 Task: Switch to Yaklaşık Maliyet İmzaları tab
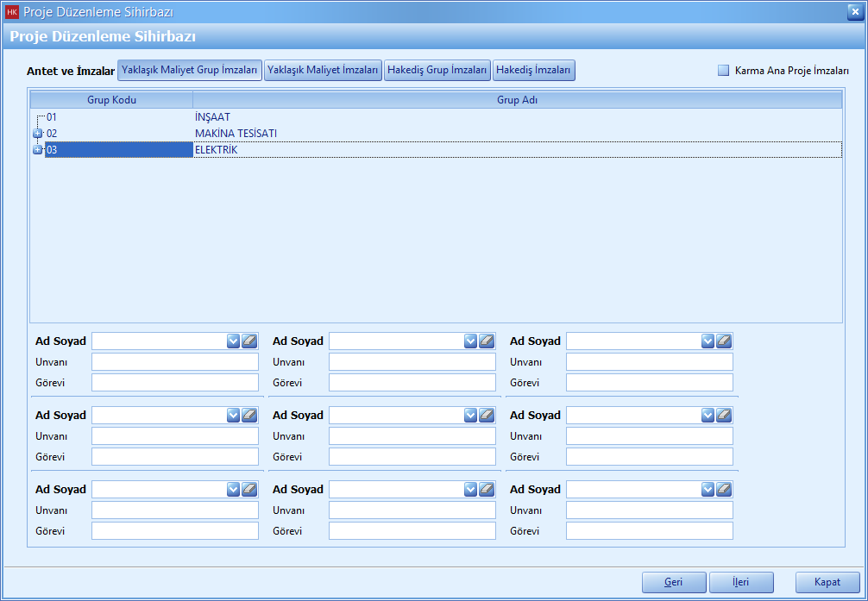(x=324, y=71)
